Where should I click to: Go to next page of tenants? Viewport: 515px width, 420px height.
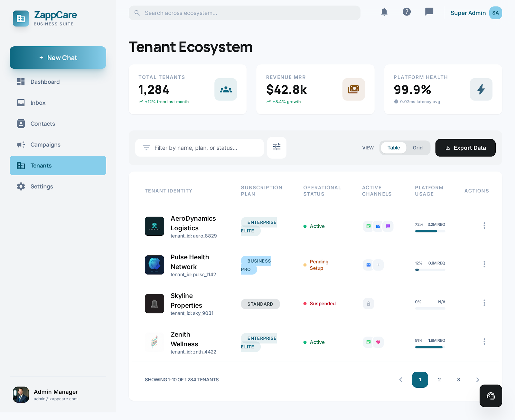coord(478,380)
